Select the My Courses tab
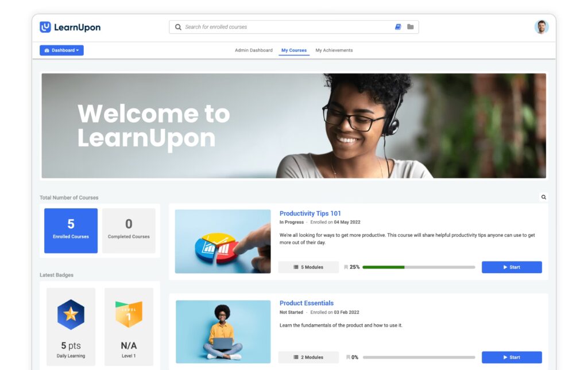 click(294, 50)
